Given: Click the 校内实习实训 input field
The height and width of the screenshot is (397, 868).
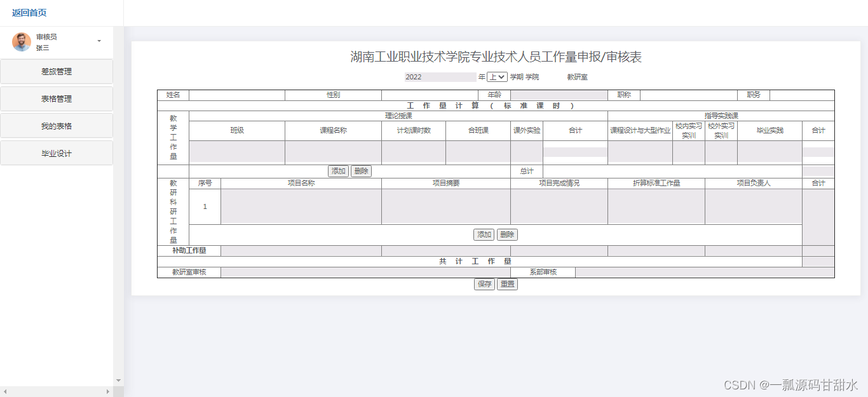Looking at the screenshot, I should [689, 152].
